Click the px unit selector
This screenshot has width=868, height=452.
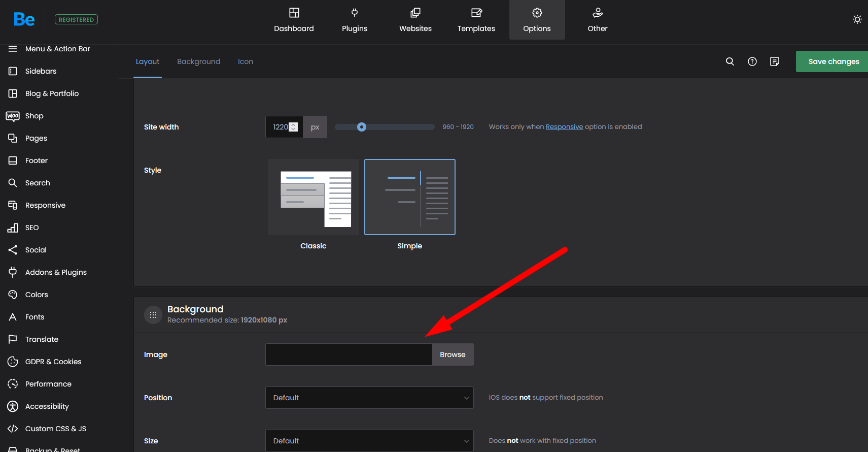(x=315, y=127)
